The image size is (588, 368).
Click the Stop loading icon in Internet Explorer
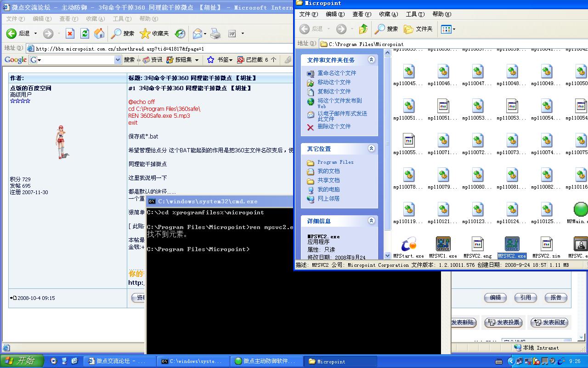[70, 33]
